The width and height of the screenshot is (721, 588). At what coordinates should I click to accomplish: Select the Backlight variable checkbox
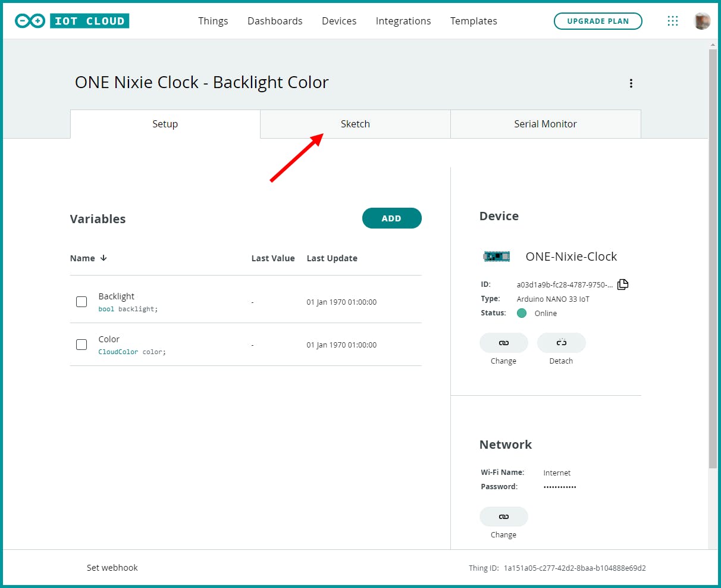point(81,302)
